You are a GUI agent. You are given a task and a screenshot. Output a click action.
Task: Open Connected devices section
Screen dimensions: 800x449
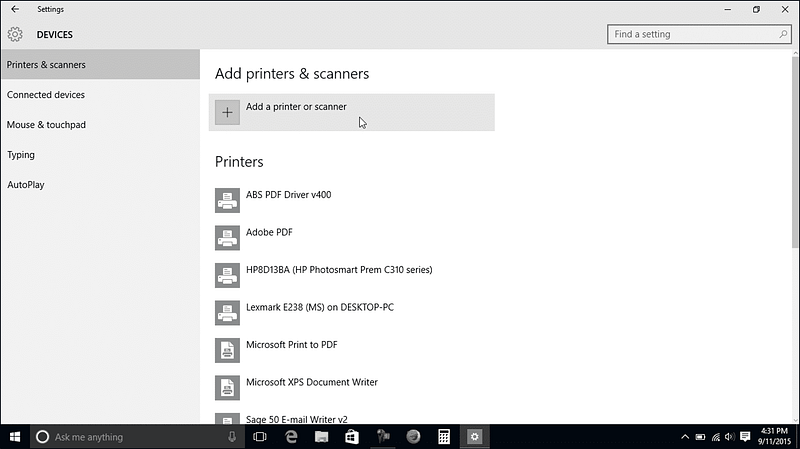pyautogui.click(x=101, y=95)
